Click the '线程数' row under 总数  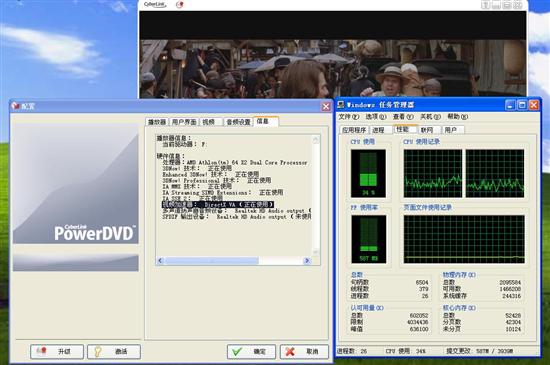(x=389, y=289)
